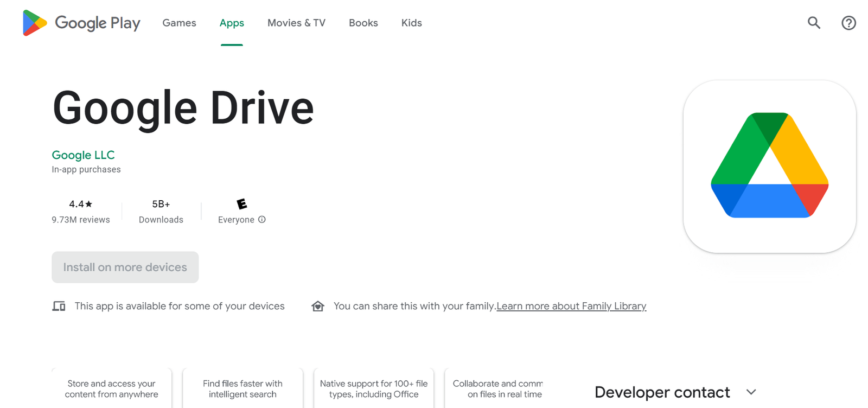Click the 4.4 star rating

coord(81,204)
